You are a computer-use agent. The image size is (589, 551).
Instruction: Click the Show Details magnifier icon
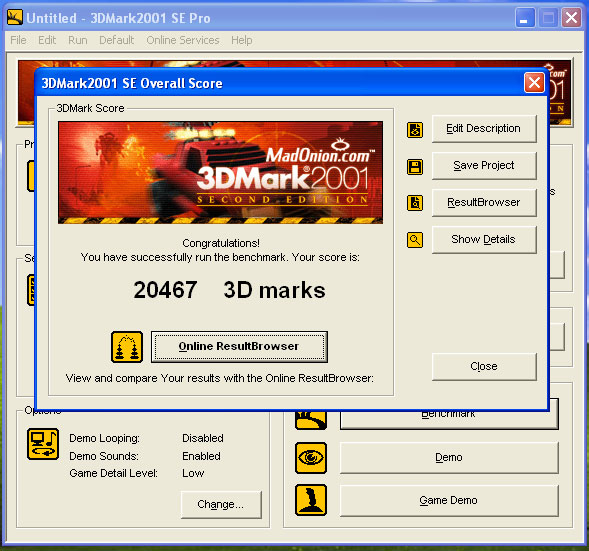[415, 240]
